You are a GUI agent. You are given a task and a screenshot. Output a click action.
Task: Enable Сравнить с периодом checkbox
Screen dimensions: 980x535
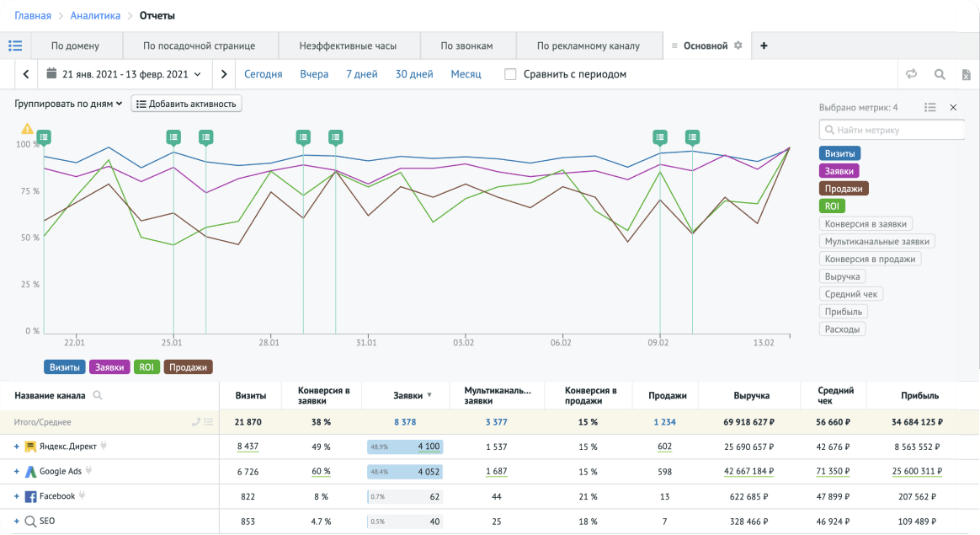510,74
